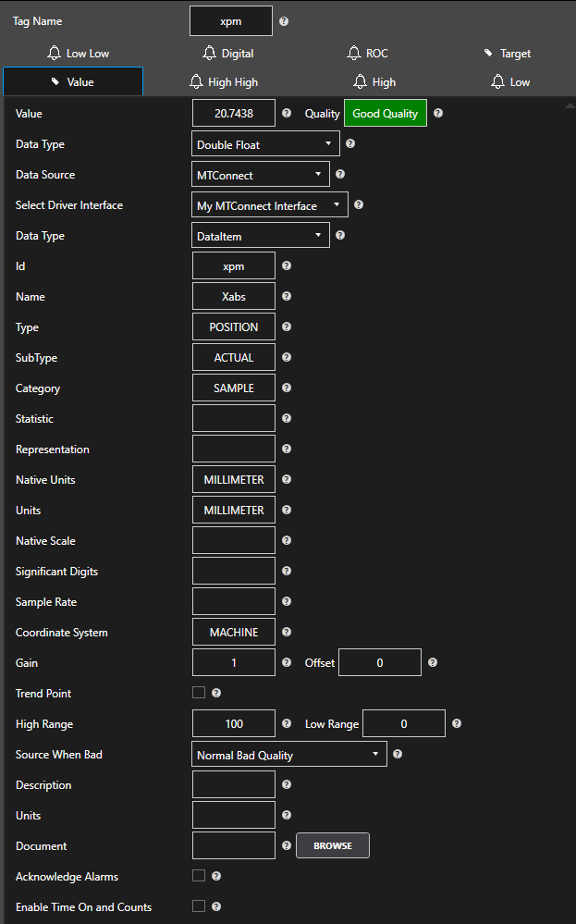Click the scrollbar up arrow

point(569,105)
